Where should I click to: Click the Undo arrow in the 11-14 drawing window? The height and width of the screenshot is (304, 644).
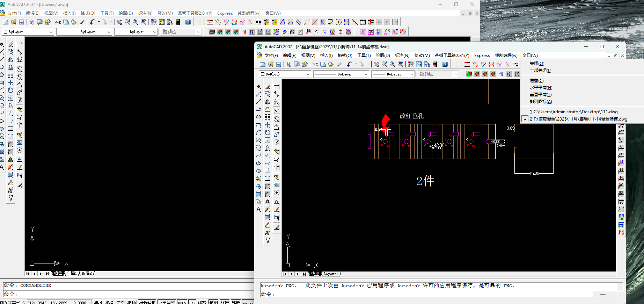(x=349, y=64)
